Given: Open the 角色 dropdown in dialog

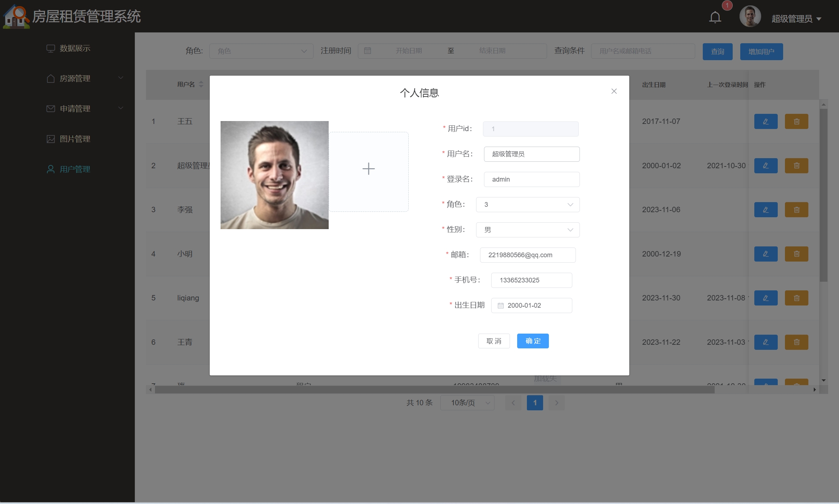Looking at the screenshot, I should [x=528, y=205].
